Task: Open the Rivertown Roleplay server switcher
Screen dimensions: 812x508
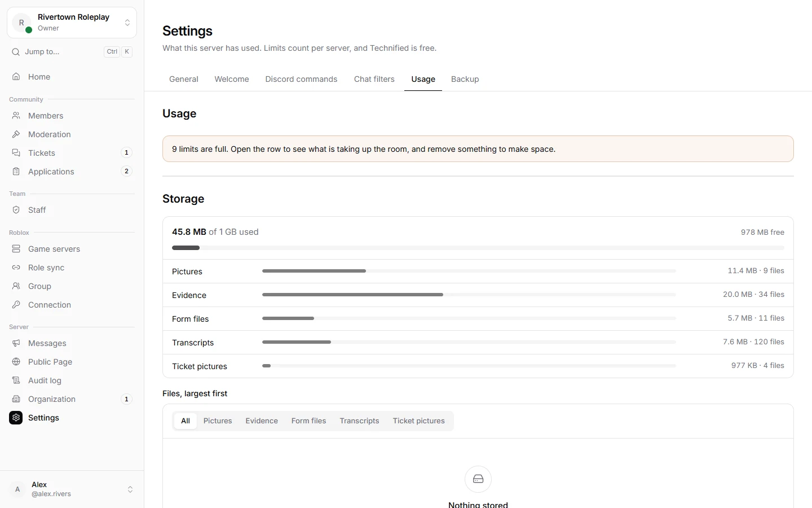Action: (x=72, y=23)
